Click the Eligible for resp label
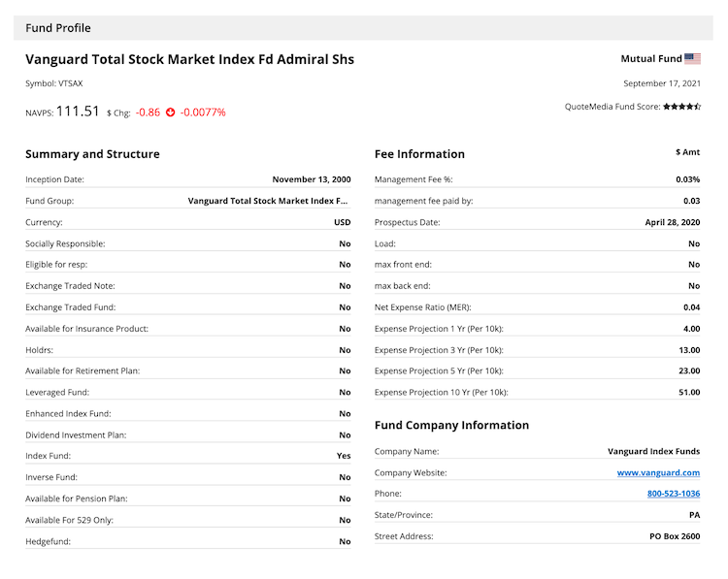728x579 pixels. click(x=56, y=265)
